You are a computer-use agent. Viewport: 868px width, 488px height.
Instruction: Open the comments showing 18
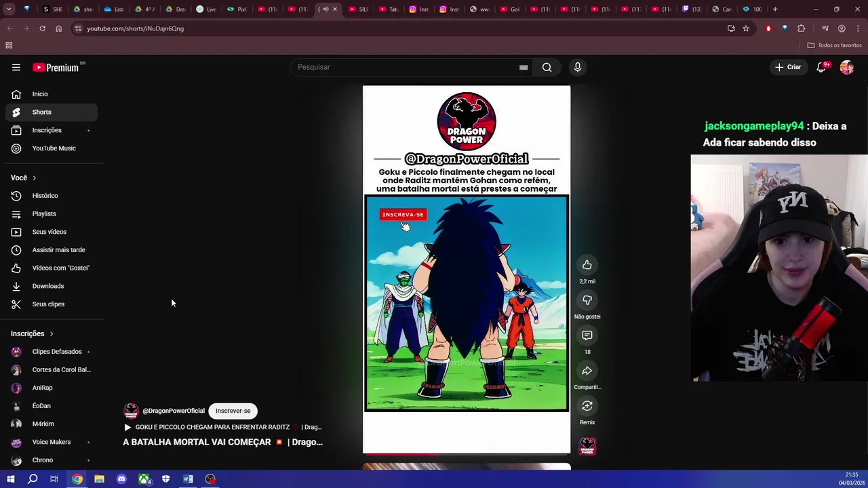point(587,335)
